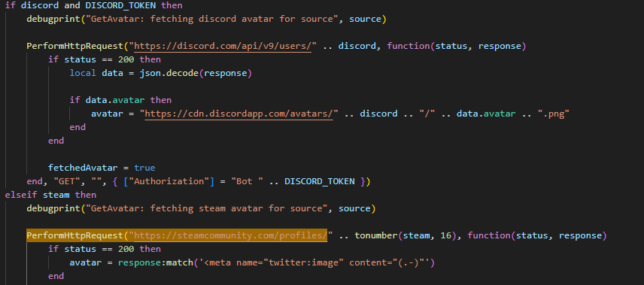Click the 'if data.avatar then' line

tap(120, 100)
